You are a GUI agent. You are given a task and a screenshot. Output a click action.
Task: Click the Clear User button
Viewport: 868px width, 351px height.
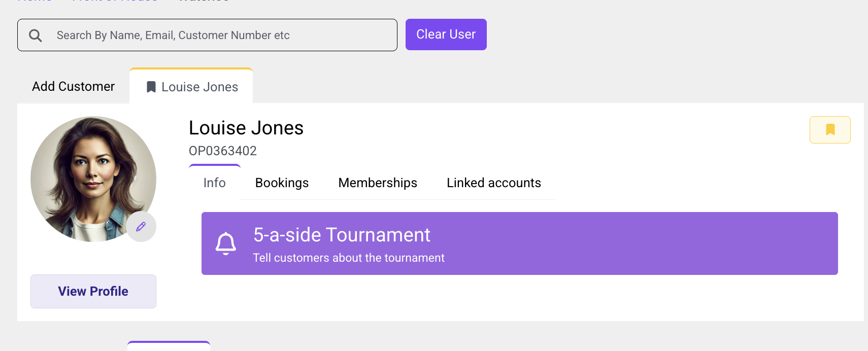446,34
